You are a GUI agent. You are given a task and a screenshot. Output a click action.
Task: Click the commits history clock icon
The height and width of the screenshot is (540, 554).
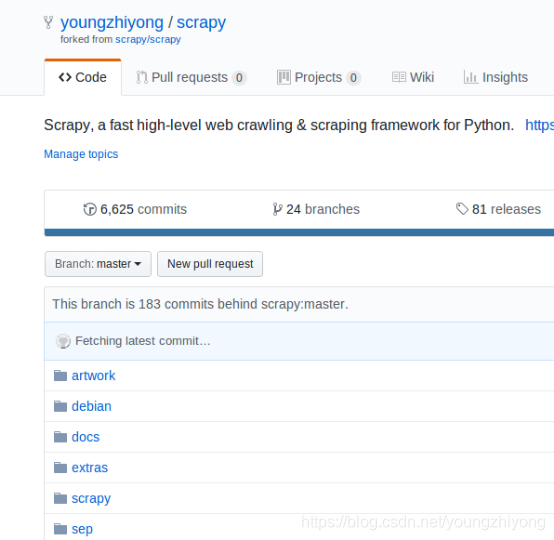90,209
